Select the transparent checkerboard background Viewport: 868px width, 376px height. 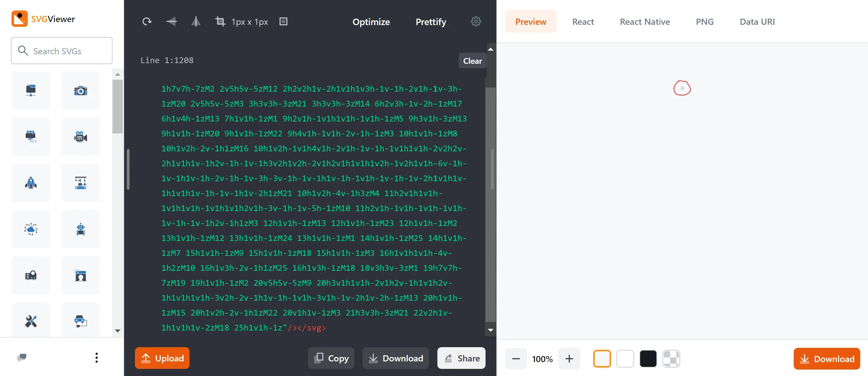coord(671,359)
